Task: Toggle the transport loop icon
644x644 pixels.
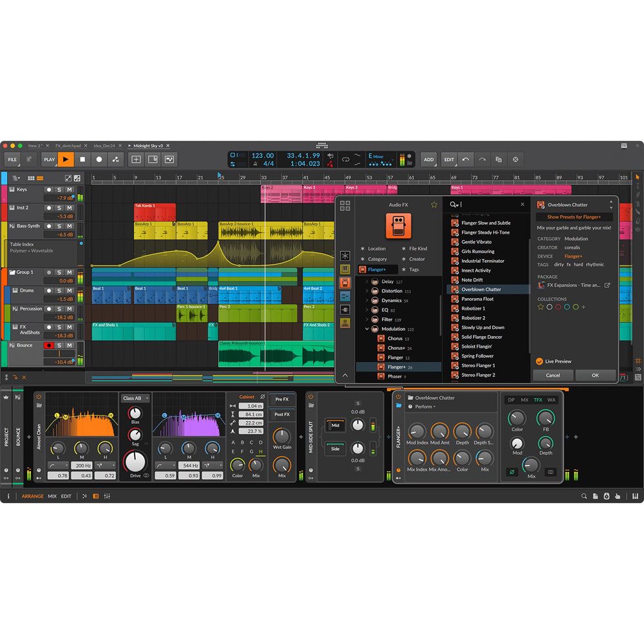Action: coord(346,159)
